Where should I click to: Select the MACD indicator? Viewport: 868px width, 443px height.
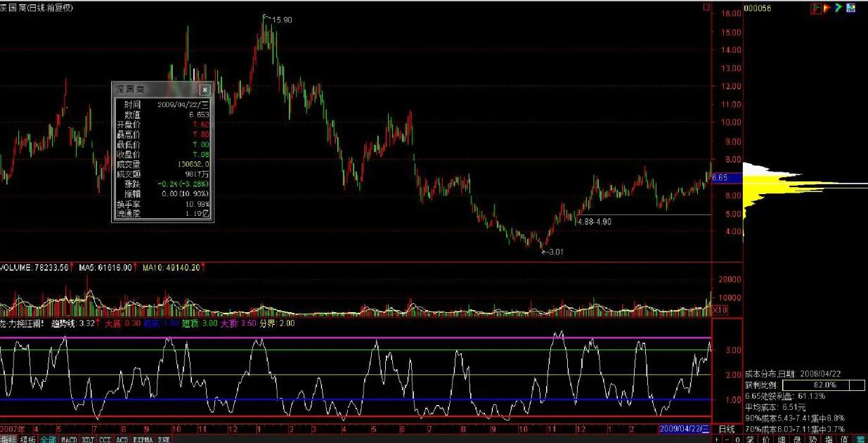point(69,439)
